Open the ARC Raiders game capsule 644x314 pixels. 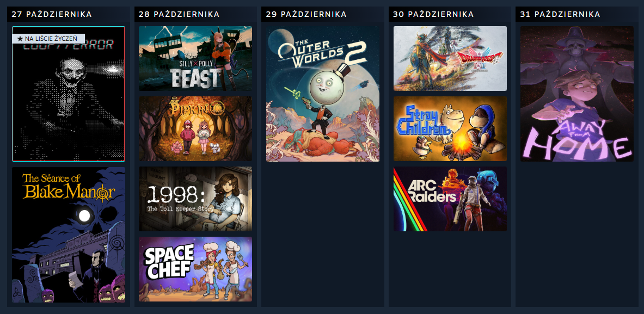(450, 199)
